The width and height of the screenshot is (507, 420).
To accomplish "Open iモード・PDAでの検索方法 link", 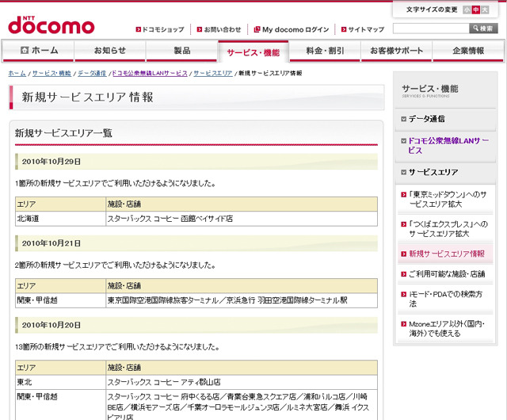I will click(x=445, y=299).
